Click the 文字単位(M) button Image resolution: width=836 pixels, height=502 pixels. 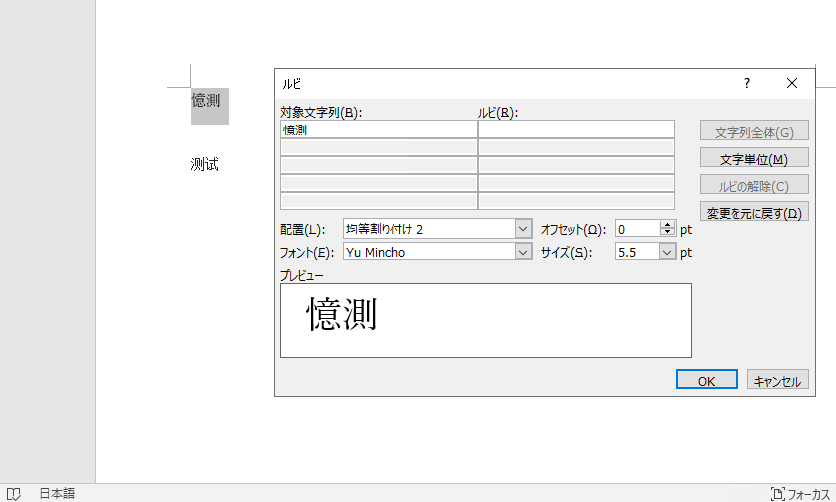pos(754,158)
